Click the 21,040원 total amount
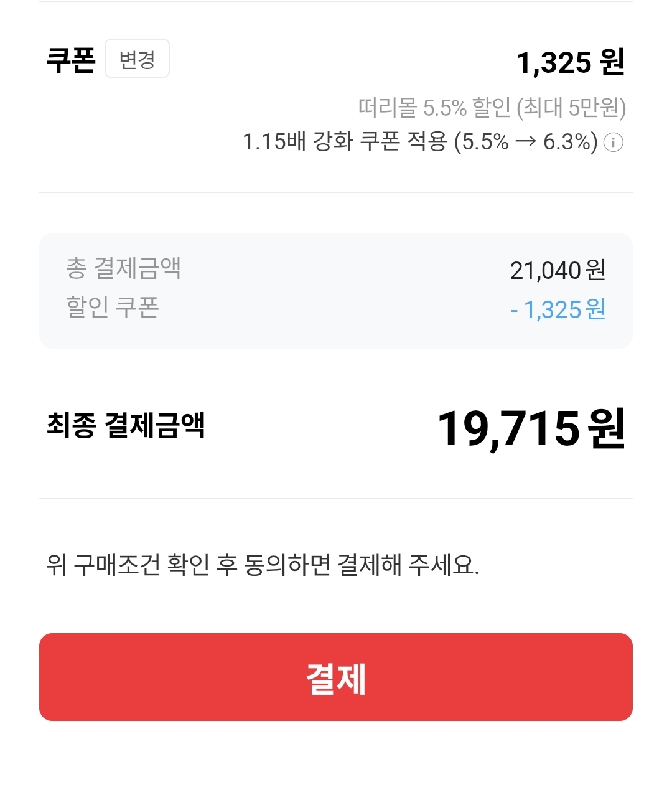The width and height of the screenshot is (672, 805). [x=558, y=270]
